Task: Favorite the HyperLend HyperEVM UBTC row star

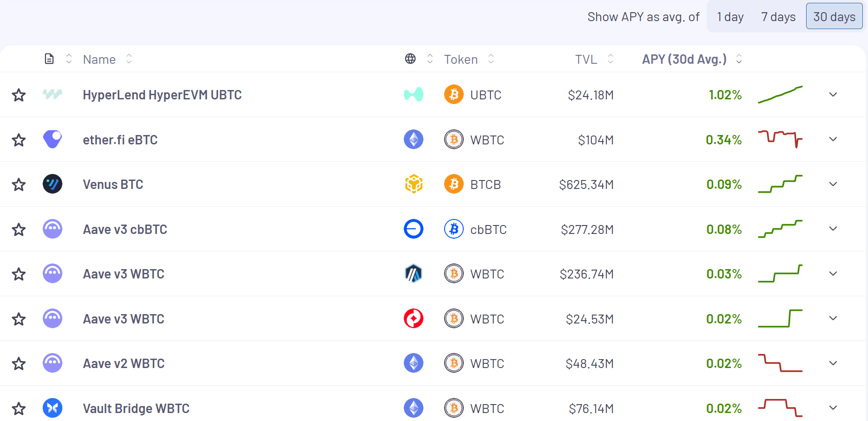Action: pyautogui.click(x=19, y=95)
